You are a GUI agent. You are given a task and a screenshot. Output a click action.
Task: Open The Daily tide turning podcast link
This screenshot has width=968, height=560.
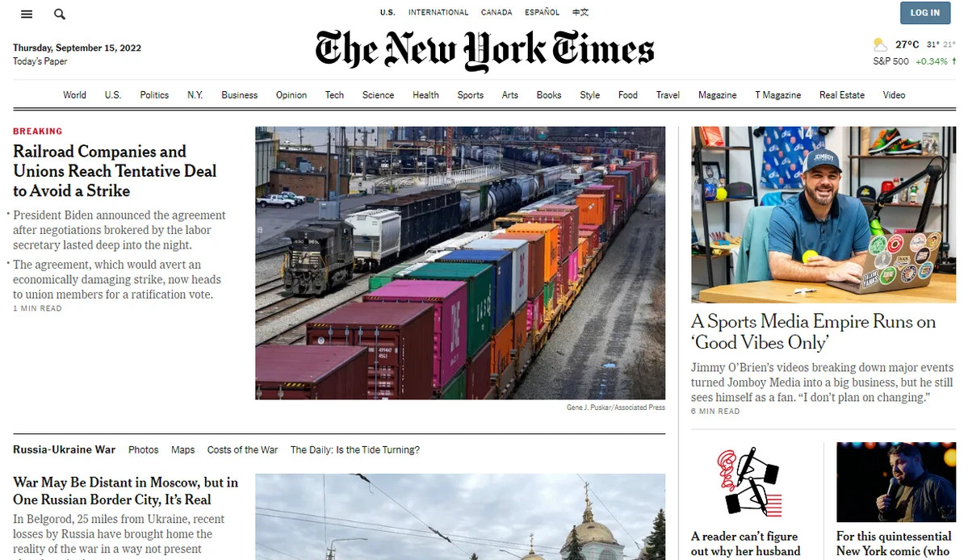(x=355, y=449)
